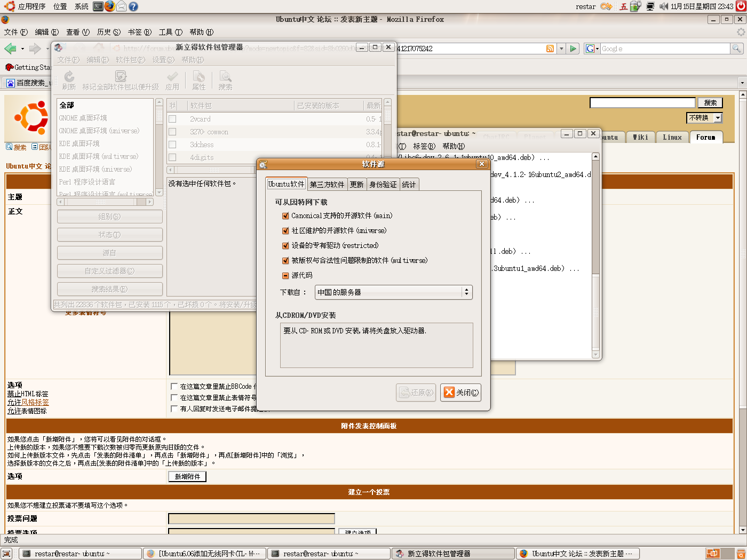The image size is (747, 560).
Task: Click the Refresh (刷新) icon in Synaptic toolbar
Action: point(69,77)
